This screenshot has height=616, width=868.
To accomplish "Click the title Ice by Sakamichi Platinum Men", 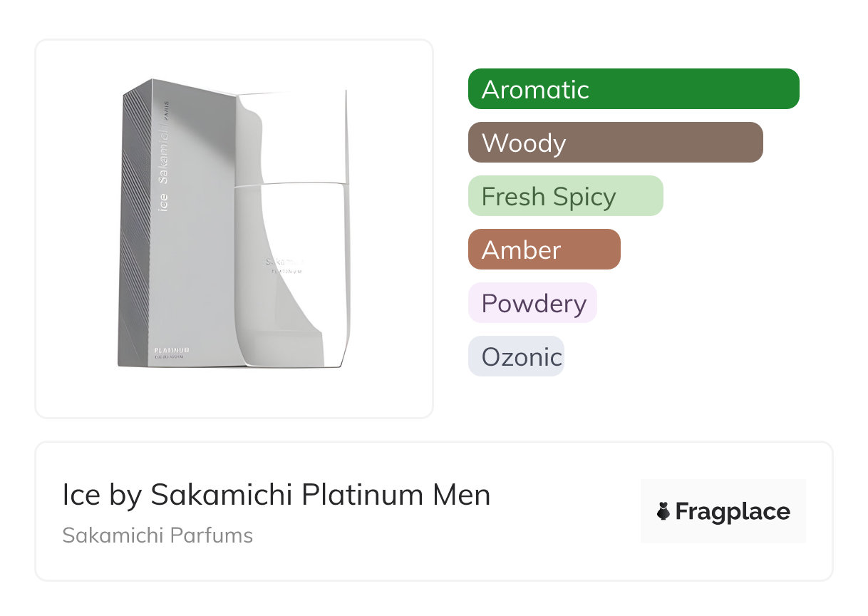I will click(x=277, y=495).
